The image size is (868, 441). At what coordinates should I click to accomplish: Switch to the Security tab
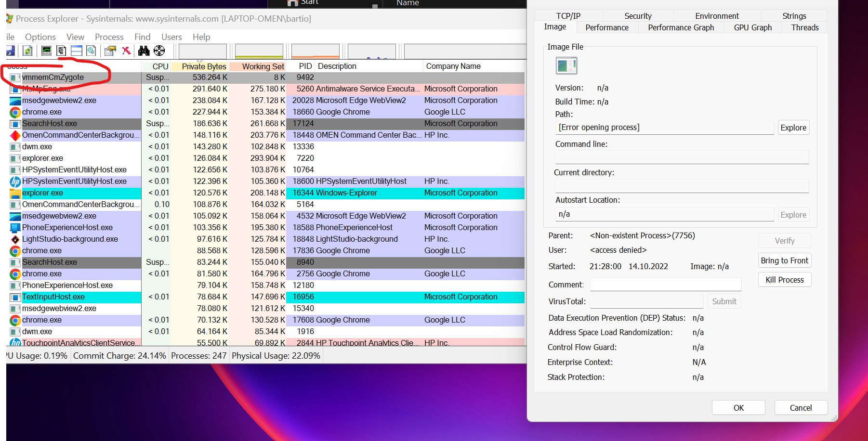click(638, 16)
